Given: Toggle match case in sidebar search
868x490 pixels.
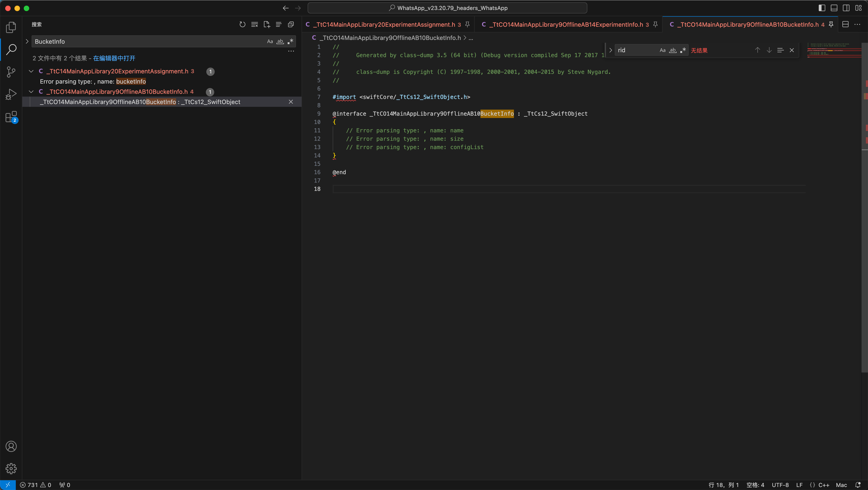Looking at the screenshot, I should pos(270,41).
